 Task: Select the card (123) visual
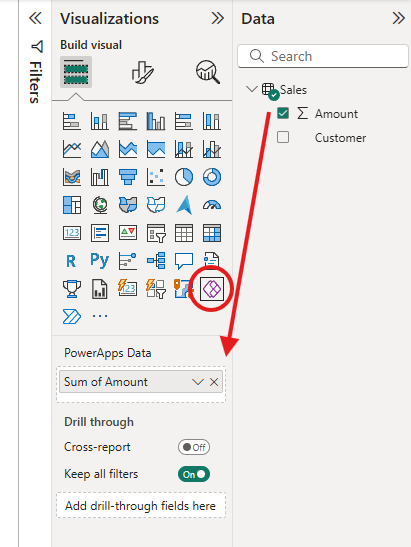coord(72,233)
